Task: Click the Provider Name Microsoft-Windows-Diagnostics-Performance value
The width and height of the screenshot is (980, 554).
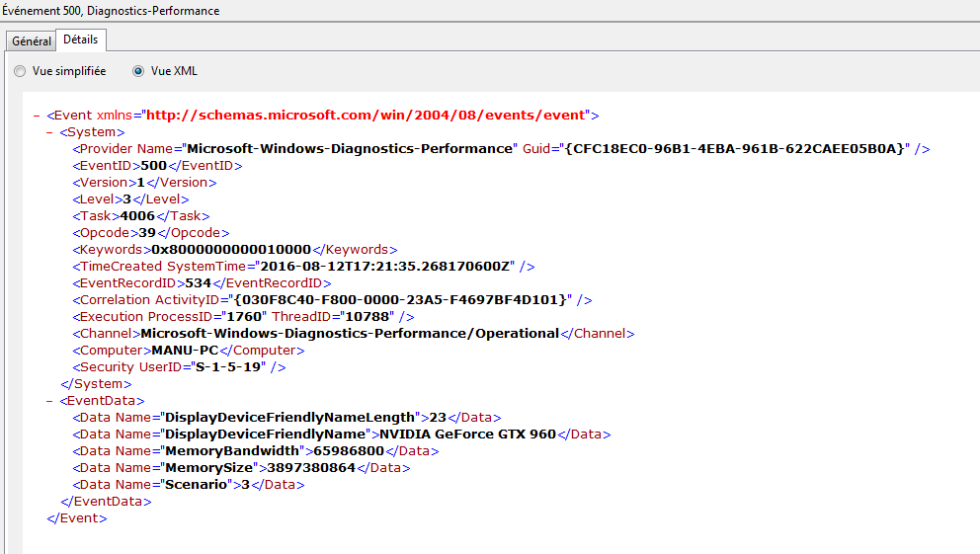Action: click(350, 149)
